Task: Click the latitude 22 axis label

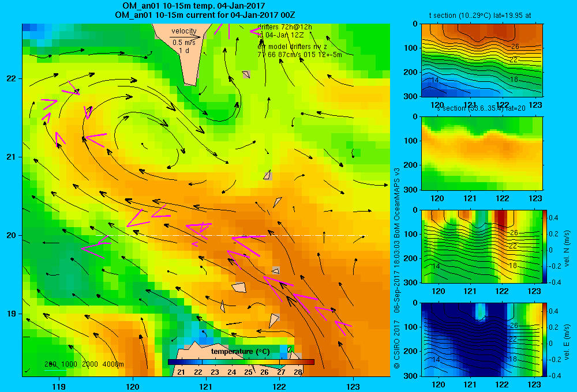Action: tap(11, 79)
